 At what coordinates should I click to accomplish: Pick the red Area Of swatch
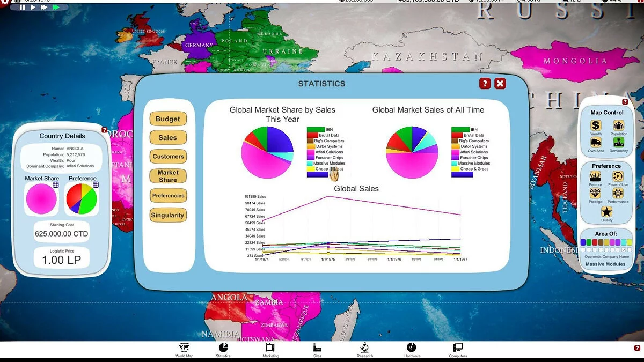click(x=595, y=242)
